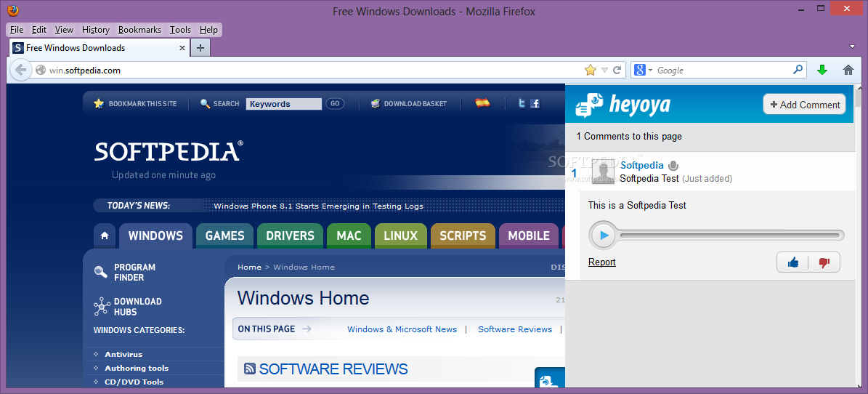Click Home in the breadcrumb
Screen dimensions: 868x394
click(249, 267)
